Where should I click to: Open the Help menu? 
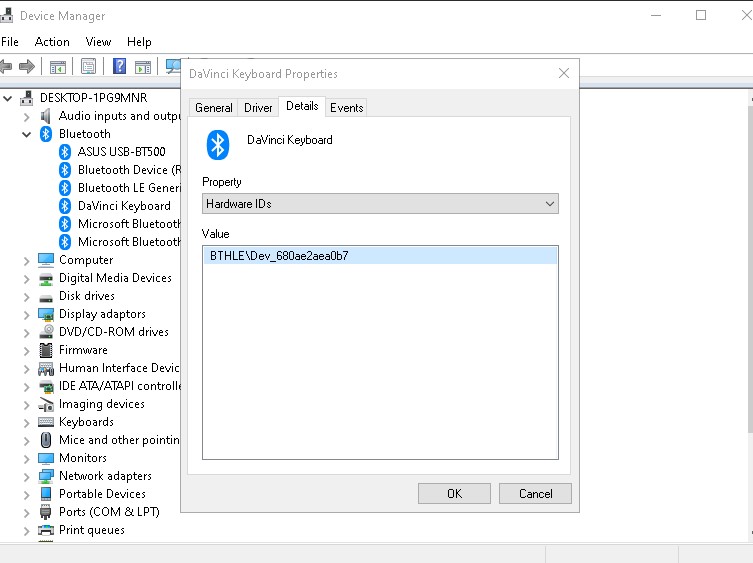click(139, 42)
